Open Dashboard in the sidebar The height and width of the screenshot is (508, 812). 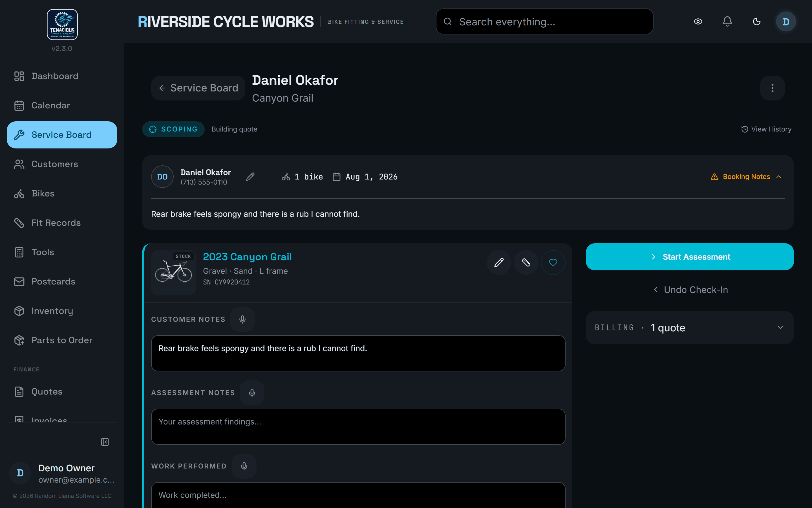click(x=62, y=76)
